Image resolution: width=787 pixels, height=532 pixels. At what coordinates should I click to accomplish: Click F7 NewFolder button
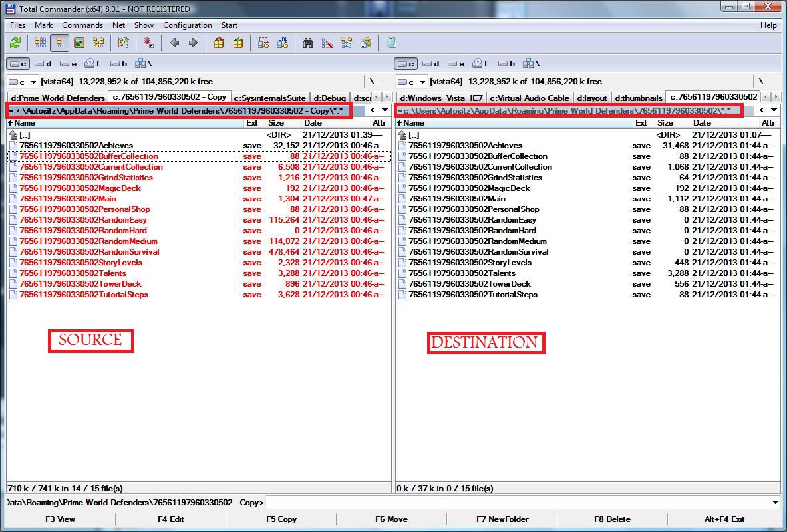[x=502, y=519]
